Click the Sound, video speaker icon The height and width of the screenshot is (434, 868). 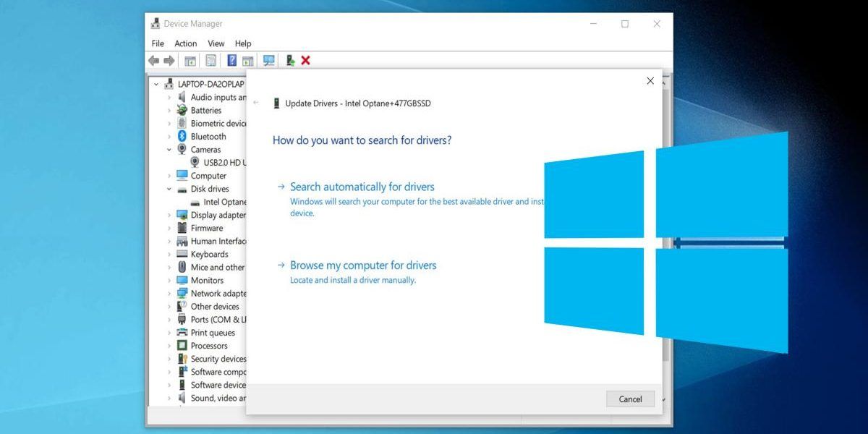182,398
